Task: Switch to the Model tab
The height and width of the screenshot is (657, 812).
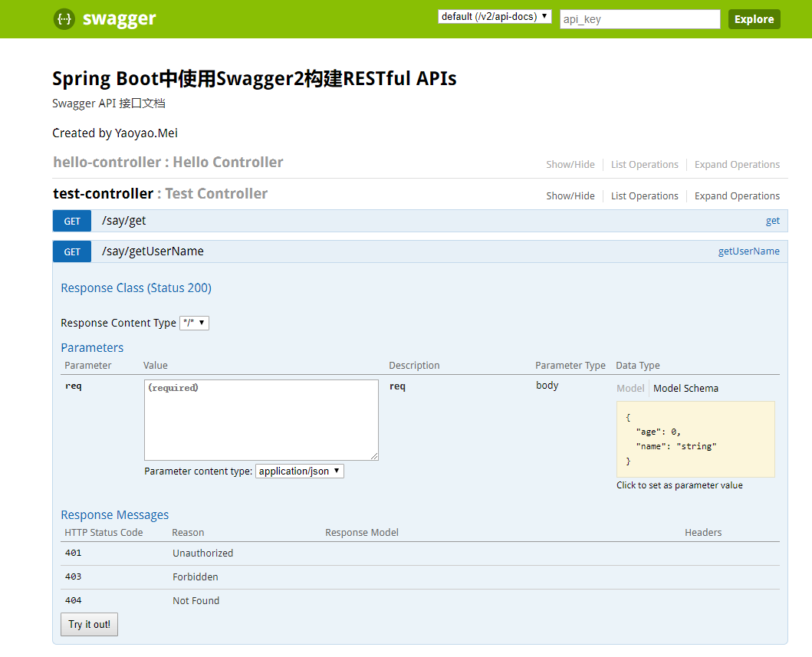Action: click(630, 389)
